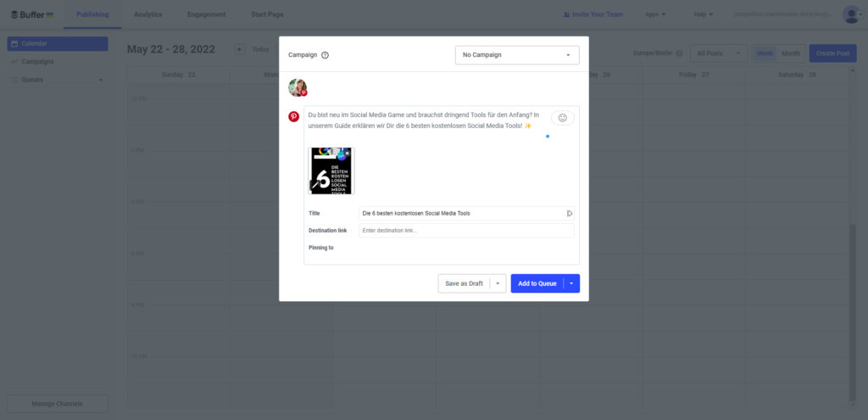Image resolution: width=868 pixels, height=420 pixels.
Task: Click the Save as Draft button
Action: tap(464, 283)
